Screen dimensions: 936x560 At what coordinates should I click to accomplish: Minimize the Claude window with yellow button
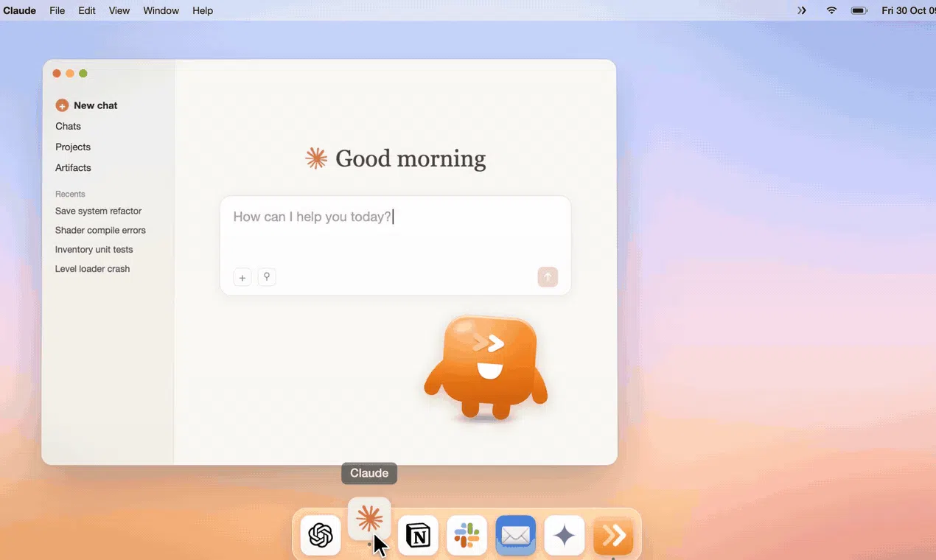(x=70, y=74)
